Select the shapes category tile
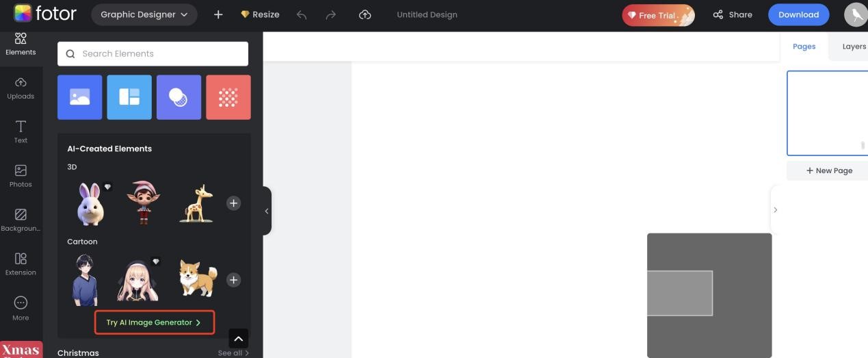868x358 pixels. (x=179, y=97)
